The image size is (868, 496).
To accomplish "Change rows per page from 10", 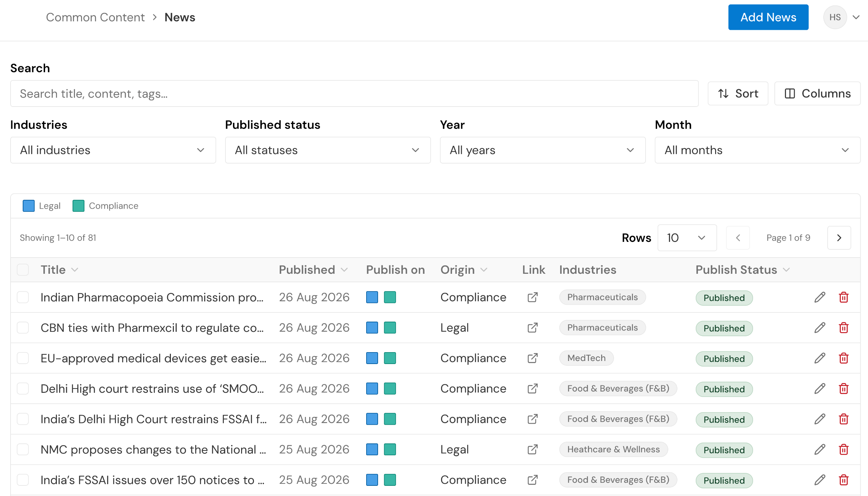I will point(687,238).
